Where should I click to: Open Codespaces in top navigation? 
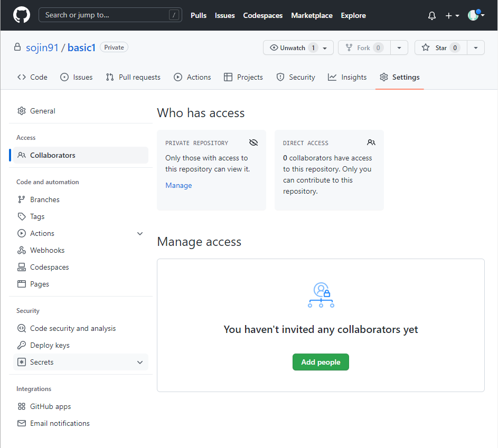coord(262,15)
